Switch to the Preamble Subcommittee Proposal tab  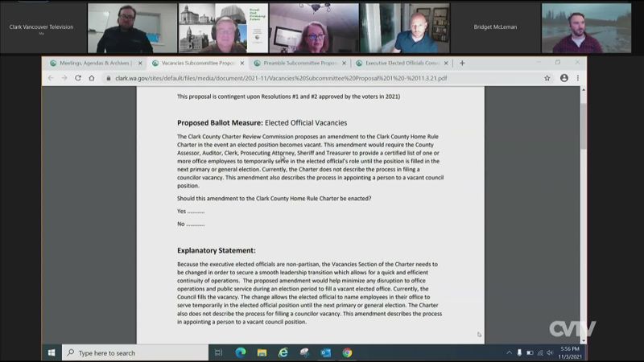pos(295,63)
